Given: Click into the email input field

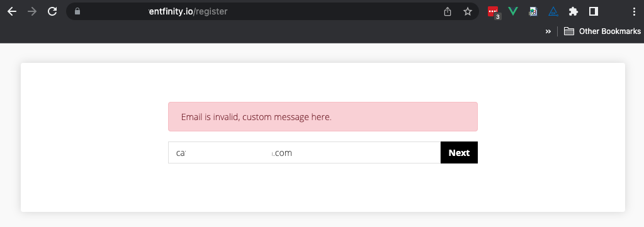Looking at the screenshot, I should click(304, 153).
